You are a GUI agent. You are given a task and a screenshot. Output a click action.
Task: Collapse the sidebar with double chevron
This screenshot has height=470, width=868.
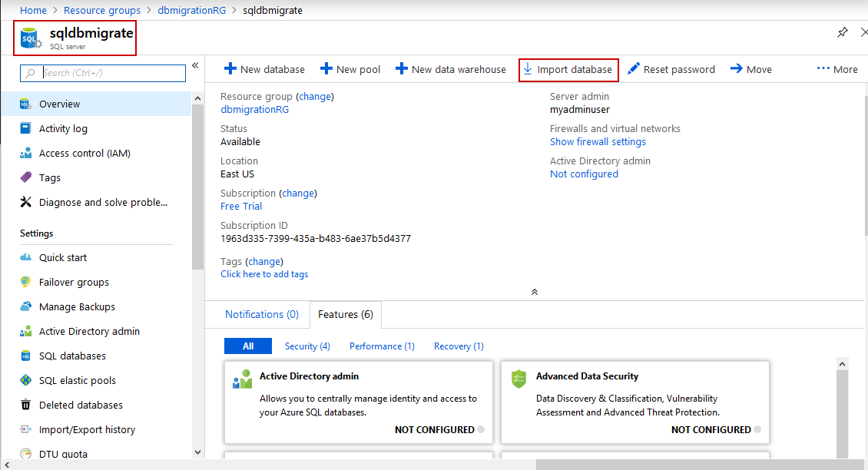coord(195,65)
